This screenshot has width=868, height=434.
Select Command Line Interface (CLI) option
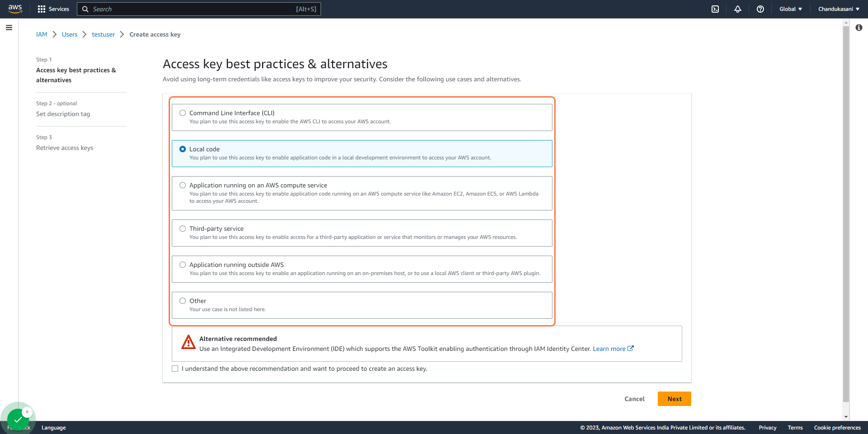[362, 117]
